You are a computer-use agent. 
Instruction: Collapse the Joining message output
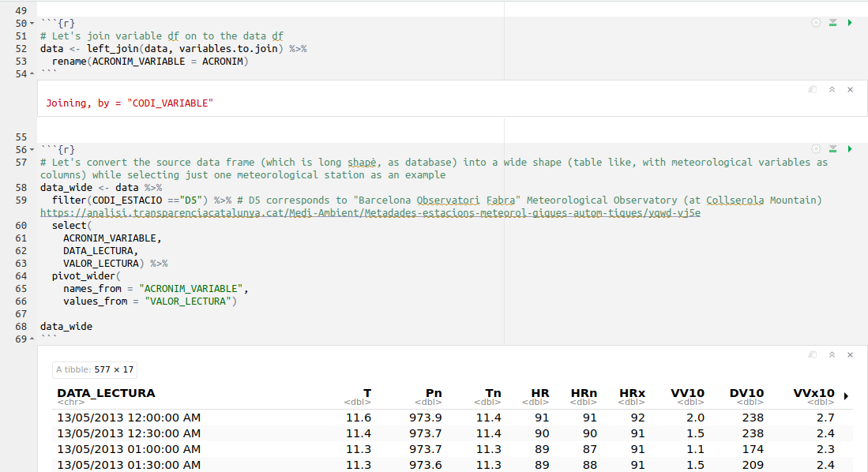coord(832,90)
